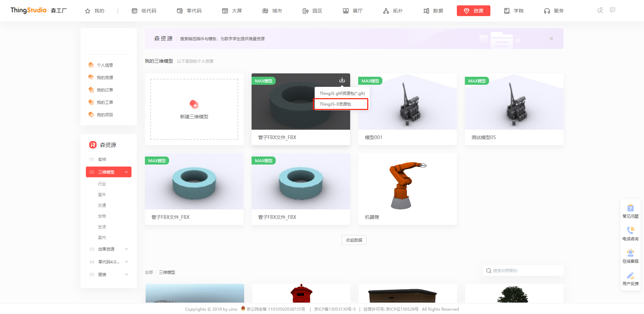Expand the 效果资源 category
This screenshot has width=644, height=314.
click(126, 249)
